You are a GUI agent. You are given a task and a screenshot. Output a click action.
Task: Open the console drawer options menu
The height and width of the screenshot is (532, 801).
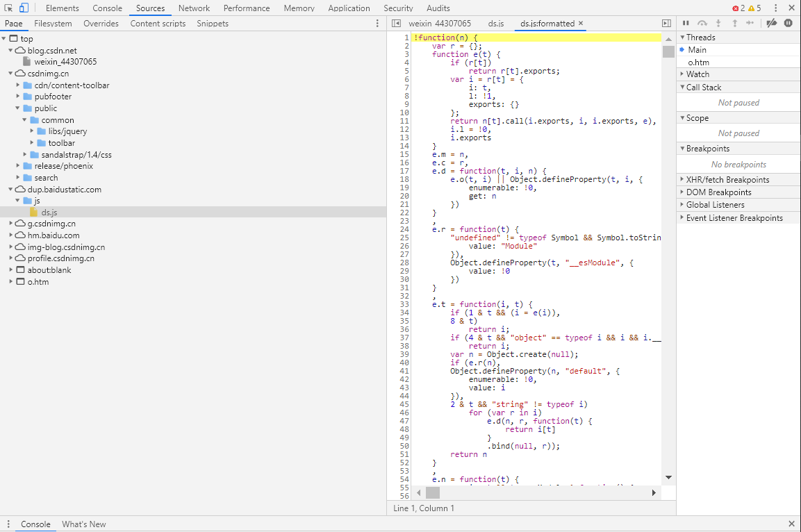(8, 524)
